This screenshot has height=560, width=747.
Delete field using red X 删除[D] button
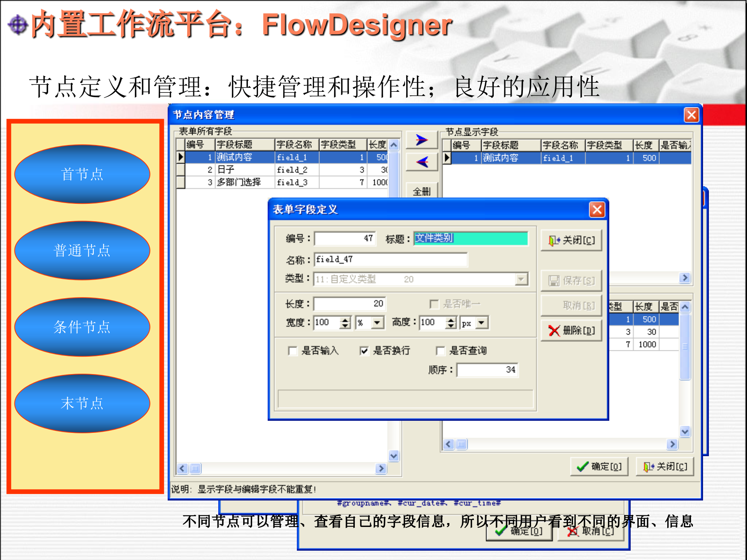click(571, 330)
